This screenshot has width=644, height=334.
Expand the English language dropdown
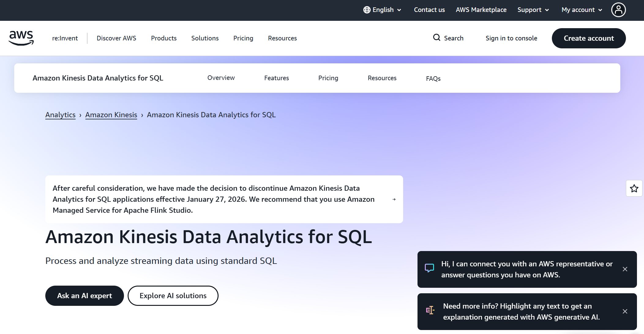(399, 10)
